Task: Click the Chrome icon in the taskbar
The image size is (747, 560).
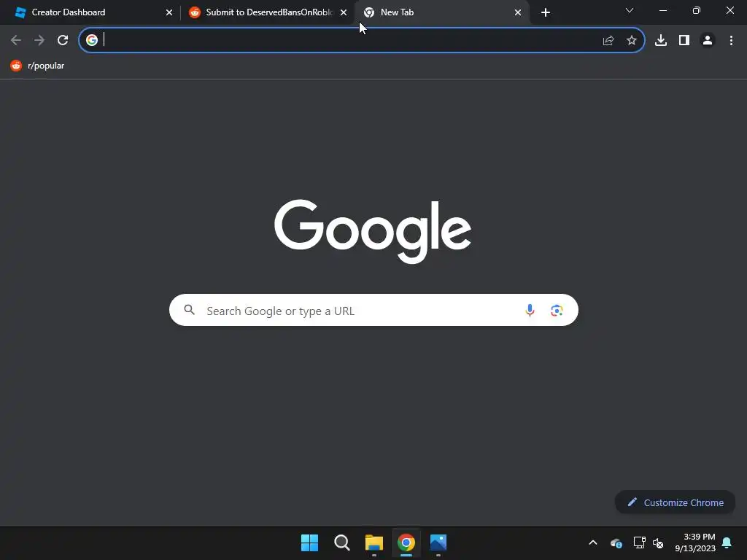Action: click(406, 542)
